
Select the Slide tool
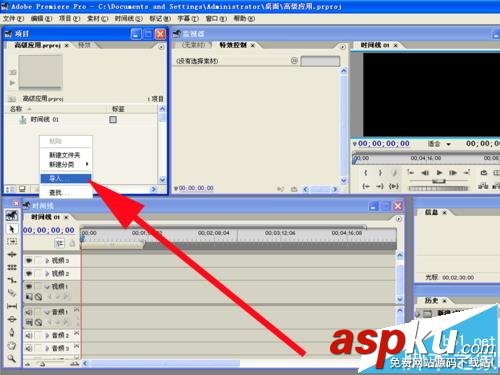(12, 319)
